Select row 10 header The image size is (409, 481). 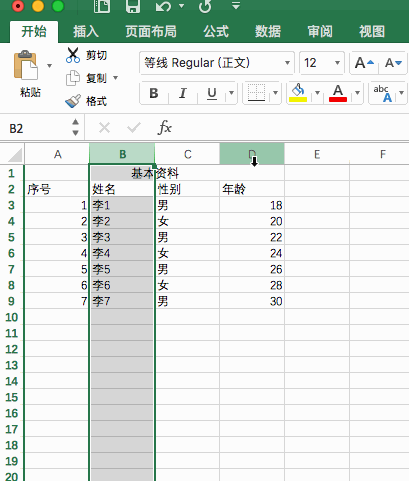tap(12, 317)
